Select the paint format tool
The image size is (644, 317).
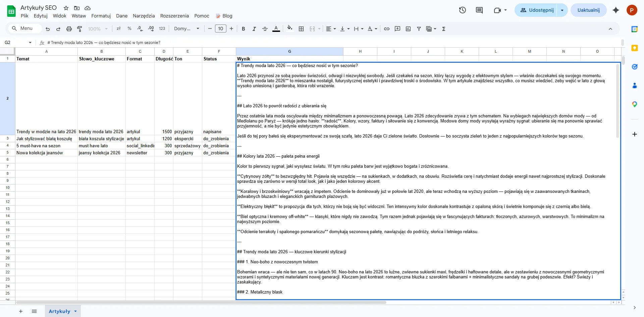tap(80, 29)
